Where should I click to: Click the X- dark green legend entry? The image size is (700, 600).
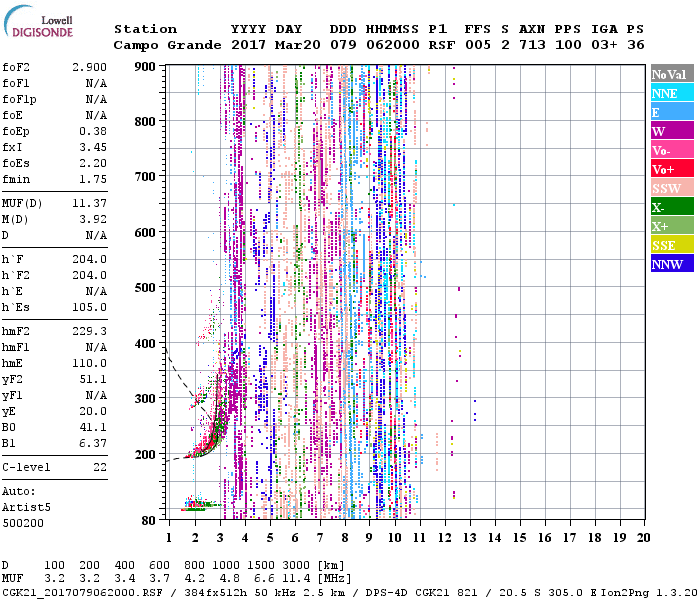[x=672, y=207]
